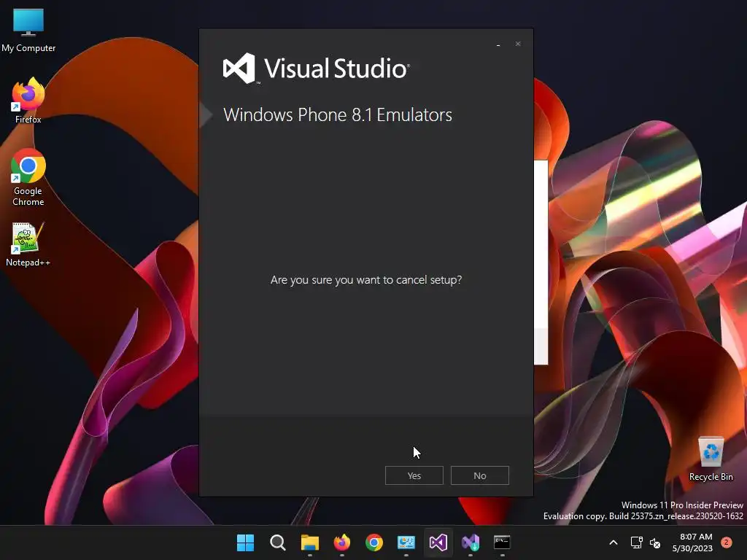Click No to continue setup
This screenshot has width=747, height=560.
pos(480,475)
